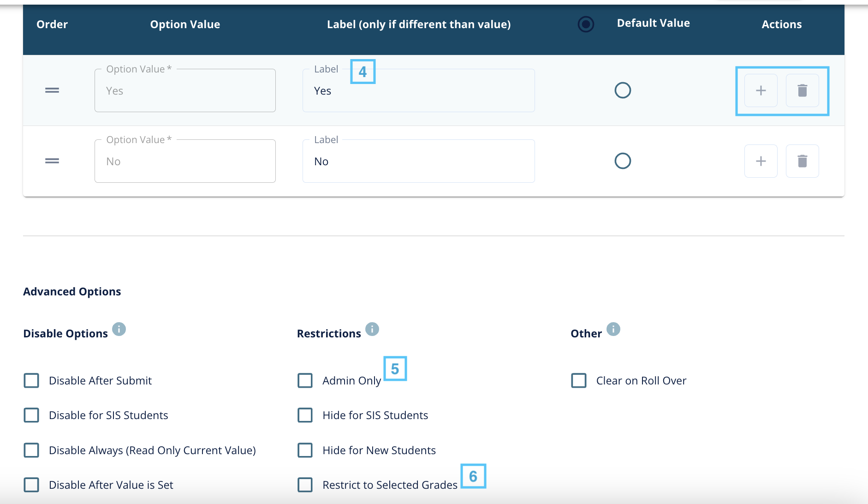Click the trash icon in the No row
The height and width of the screenshot is (504, 868).
pyautogui.click(x=802, y=161)
